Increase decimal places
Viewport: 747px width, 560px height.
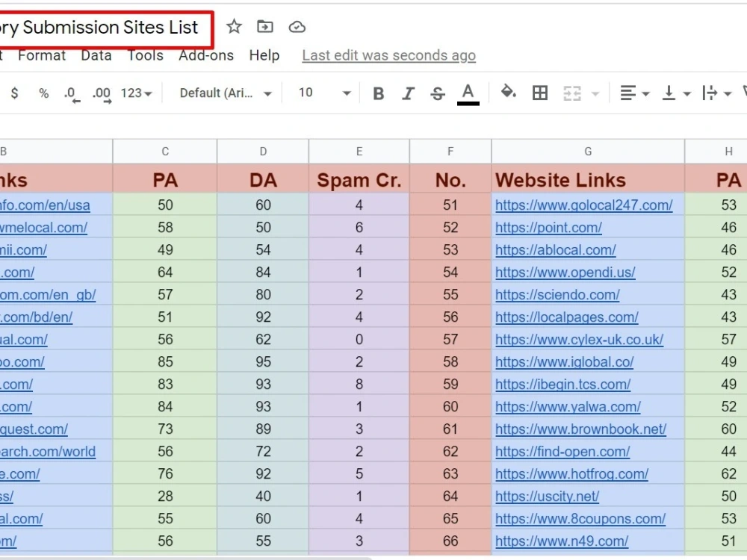(102, 94)
